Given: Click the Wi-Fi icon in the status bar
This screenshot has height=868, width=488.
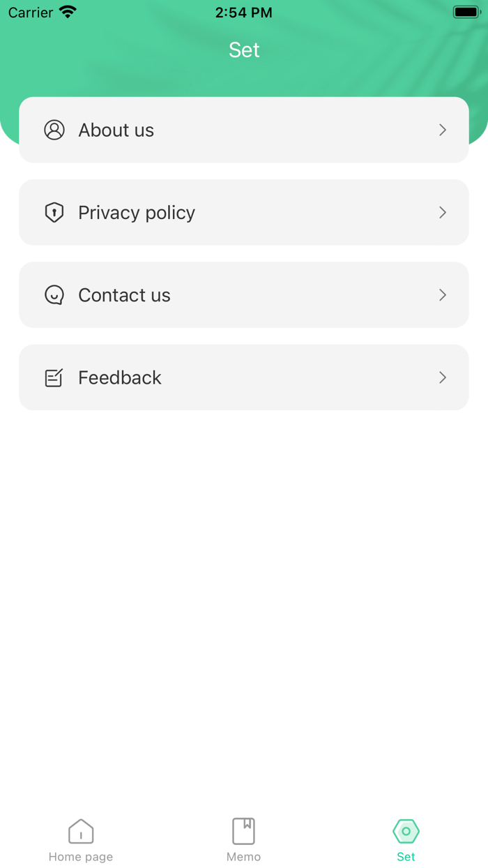Looking at the screenshot, I should point(66,12).
